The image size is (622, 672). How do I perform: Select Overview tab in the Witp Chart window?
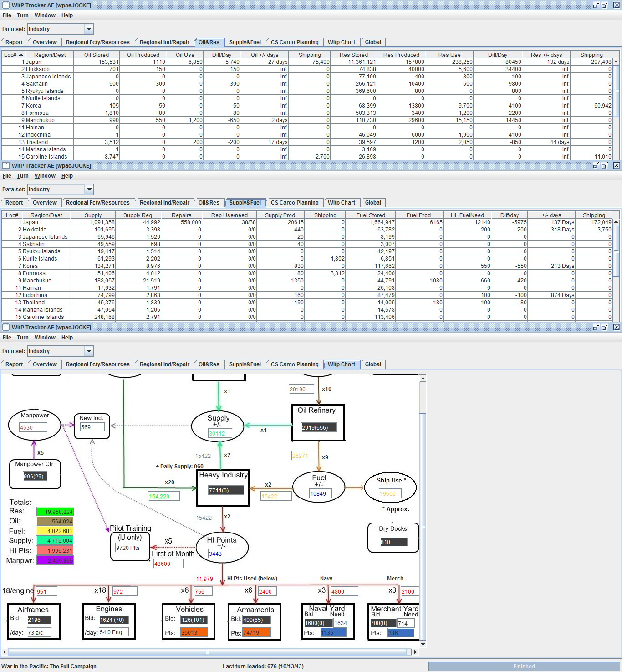(45, 364)
